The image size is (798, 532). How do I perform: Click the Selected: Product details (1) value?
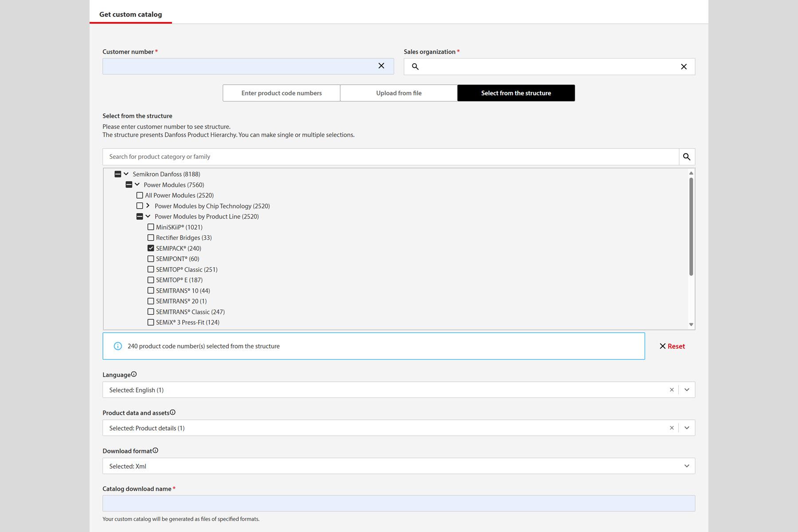point(147,428)
